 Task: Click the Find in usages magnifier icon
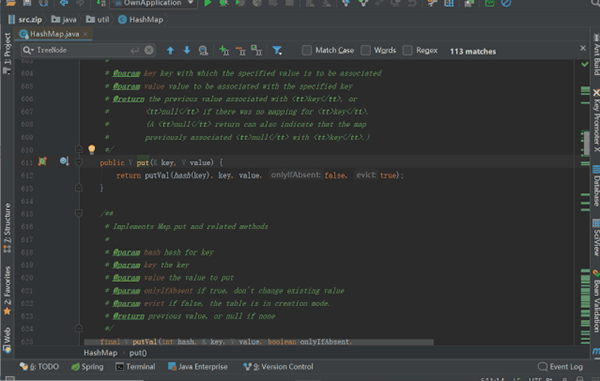pos(203,50)
